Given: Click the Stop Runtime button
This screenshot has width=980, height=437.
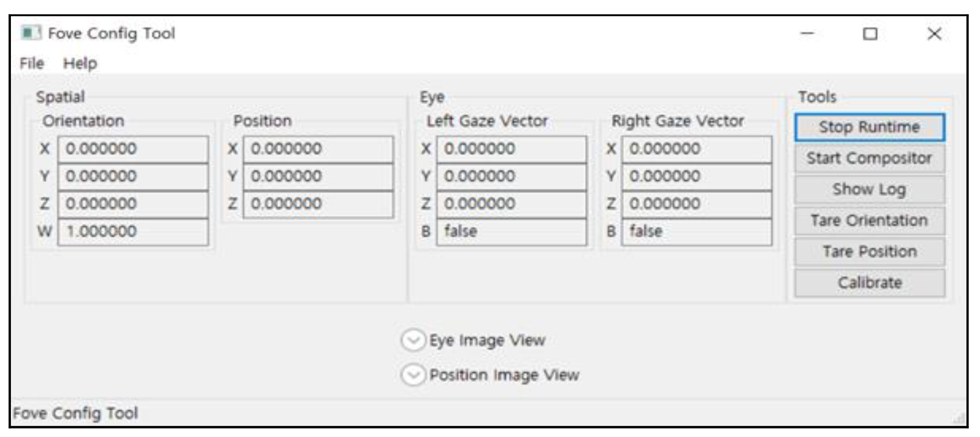Looking at the screenshot, I should tap(869, 127).
